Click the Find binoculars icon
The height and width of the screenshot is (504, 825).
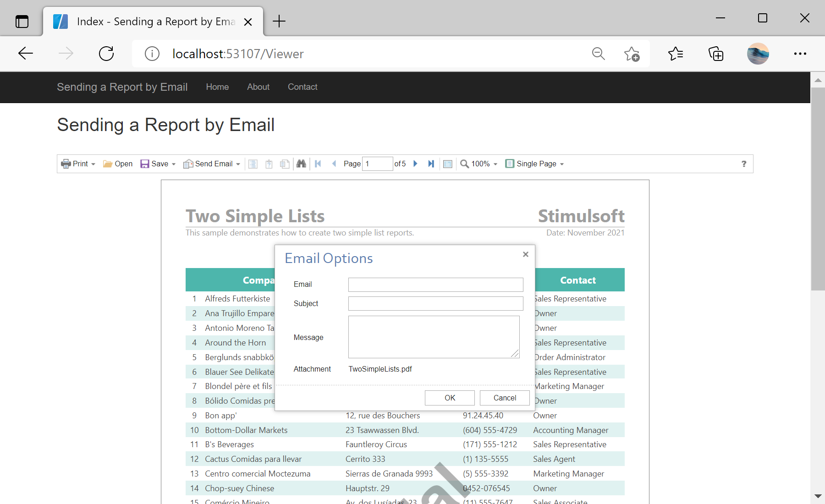tap(301, 164)
